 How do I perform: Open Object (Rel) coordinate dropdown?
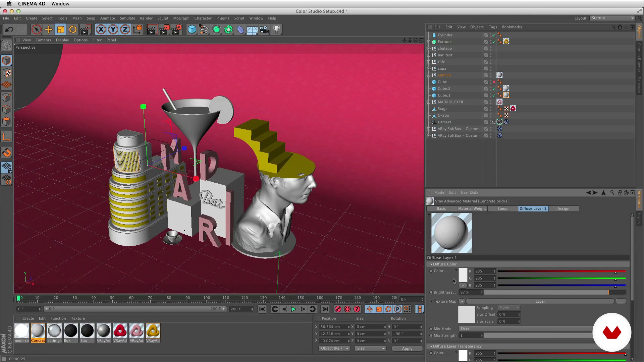(x=334, y=349)
